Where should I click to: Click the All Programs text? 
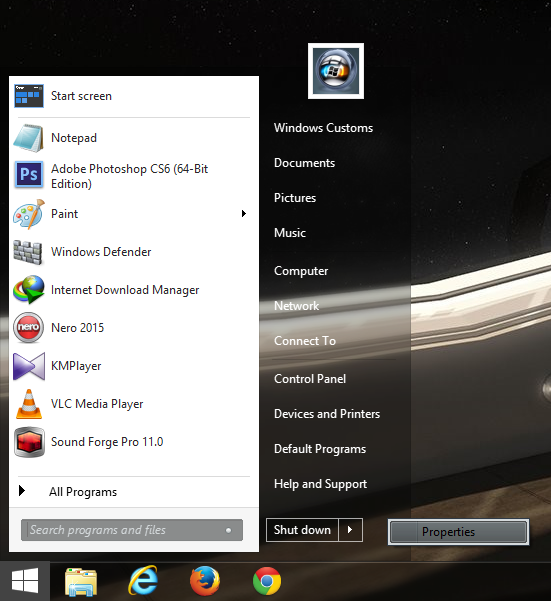coord(83,492)
